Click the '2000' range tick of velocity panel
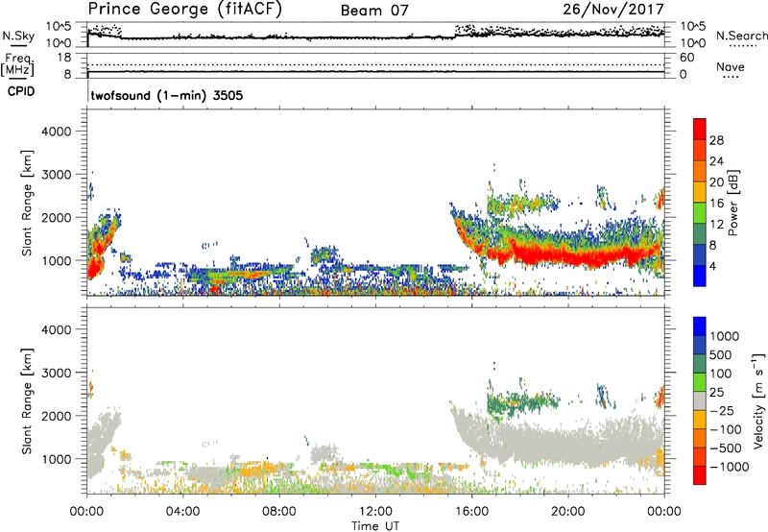 coord(57,416)
